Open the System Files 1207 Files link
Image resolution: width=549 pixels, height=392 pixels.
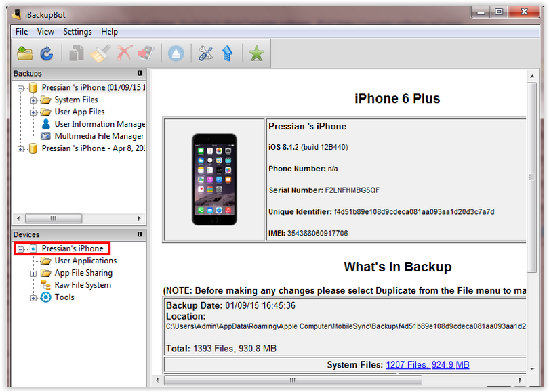point(428,365)
